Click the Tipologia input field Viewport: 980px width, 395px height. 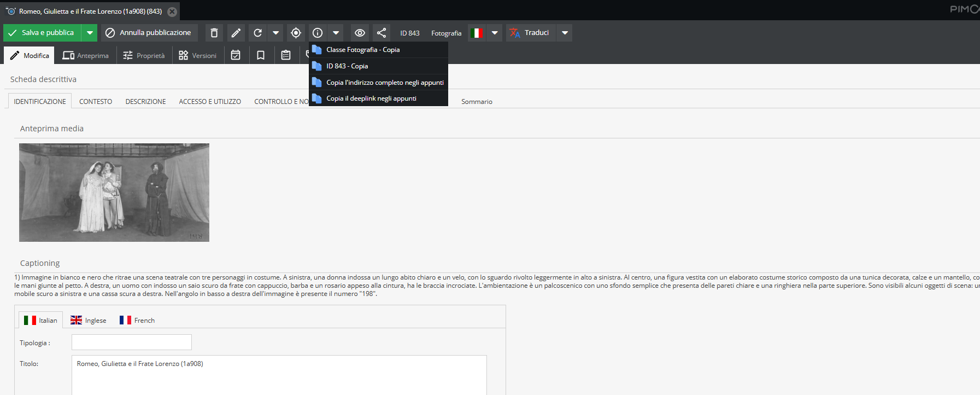click(132, 342)
